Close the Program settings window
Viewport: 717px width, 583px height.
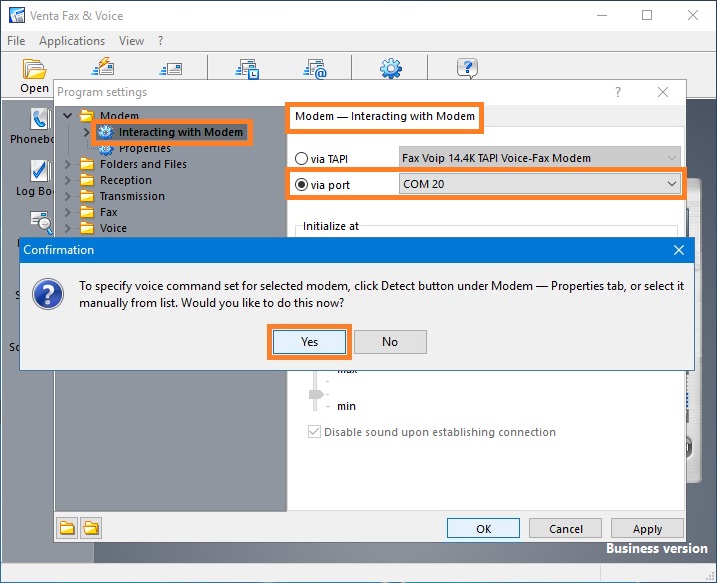coord(663,92)
